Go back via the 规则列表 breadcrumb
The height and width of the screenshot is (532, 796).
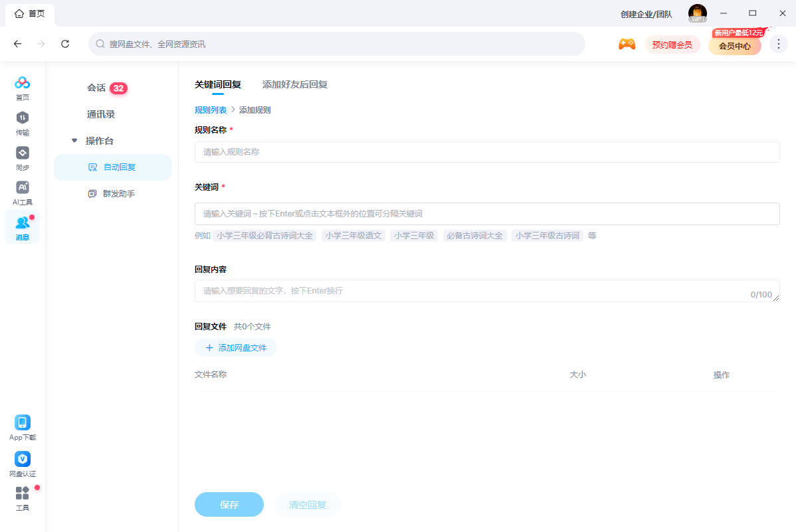(x=209, y=109)
